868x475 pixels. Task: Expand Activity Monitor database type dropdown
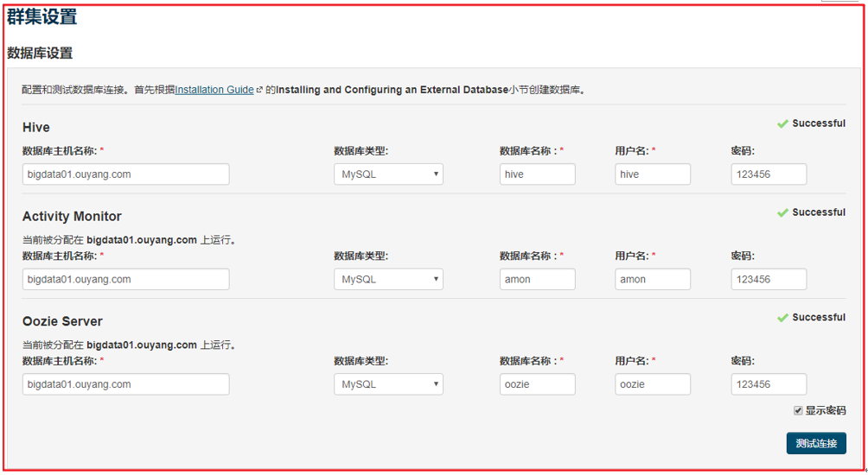388,280
